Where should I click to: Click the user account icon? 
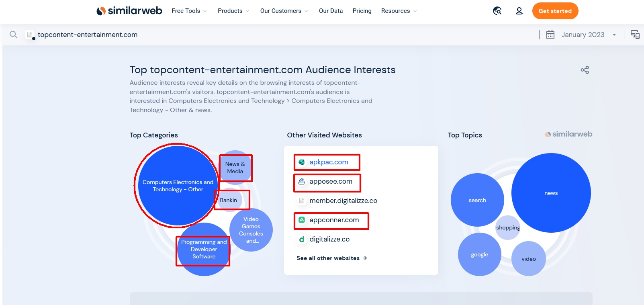[519, 11]
